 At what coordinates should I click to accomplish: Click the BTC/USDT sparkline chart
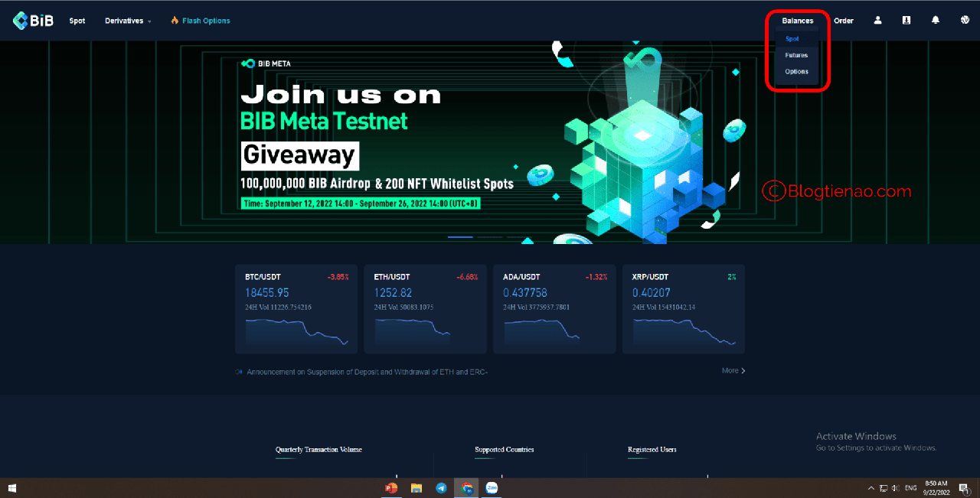point(296,332)
